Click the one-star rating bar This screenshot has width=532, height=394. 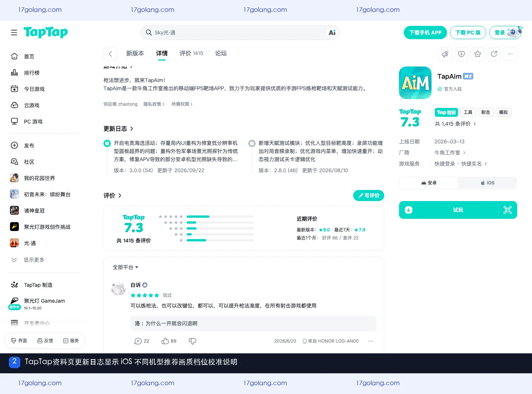[220, 240]
